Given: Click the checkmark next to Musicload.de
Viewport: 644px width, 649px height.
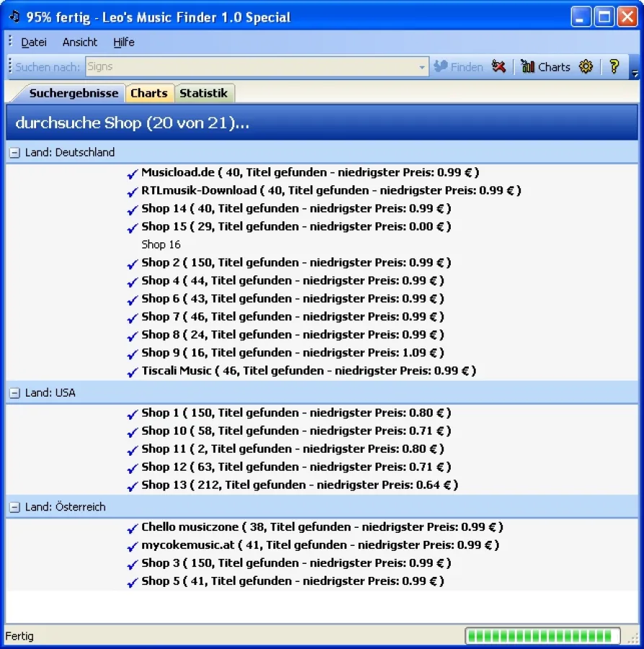Looking at the screenshot, I should pyautogui.click(x=132, y=174).
